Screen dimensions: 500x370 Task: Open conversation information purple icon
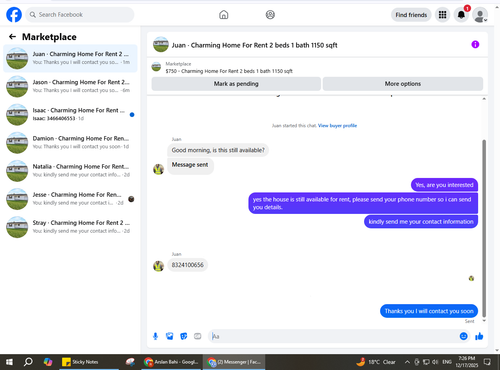pos(475,44)
